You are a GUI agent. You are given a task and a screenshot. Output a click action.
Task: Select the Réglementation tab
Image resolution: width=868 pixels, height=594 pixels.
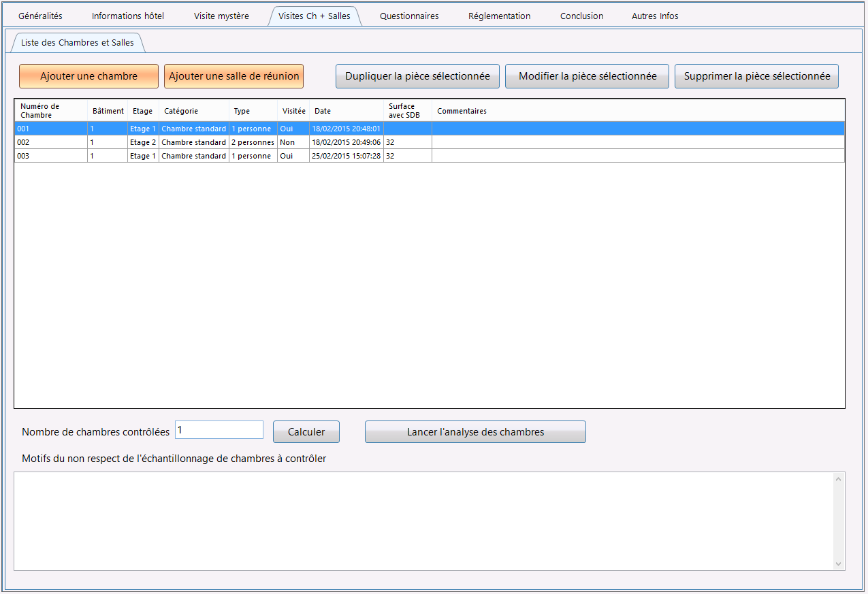pyautogui.click(x=499, y=16)
